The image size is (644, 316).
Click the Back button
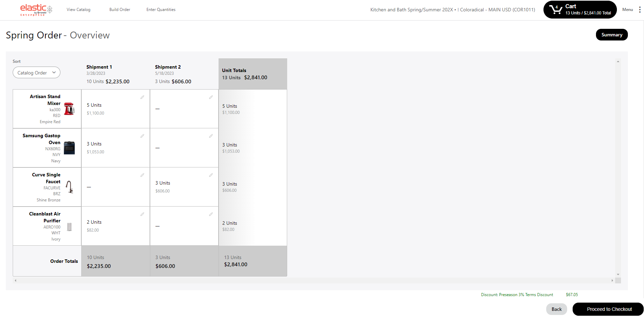click(x=556, y=309)
